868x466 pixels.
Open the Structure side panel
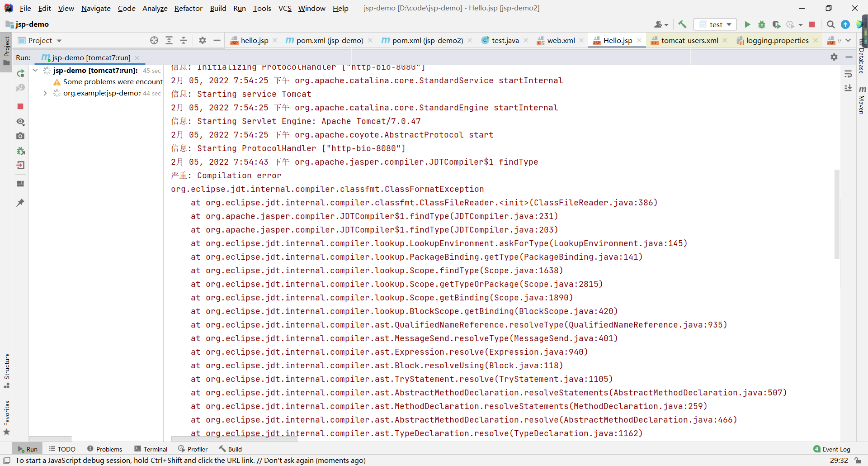coord(6,371)
